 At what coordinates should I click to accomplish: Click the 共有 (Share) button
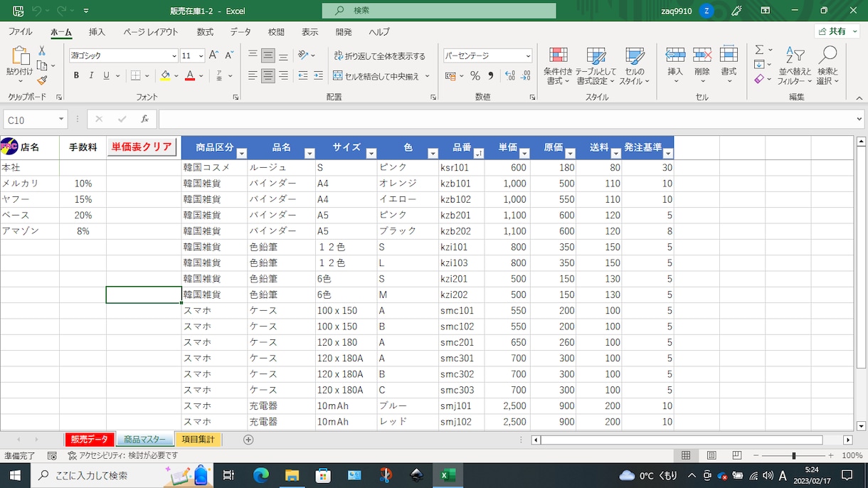tap(837, 32)
